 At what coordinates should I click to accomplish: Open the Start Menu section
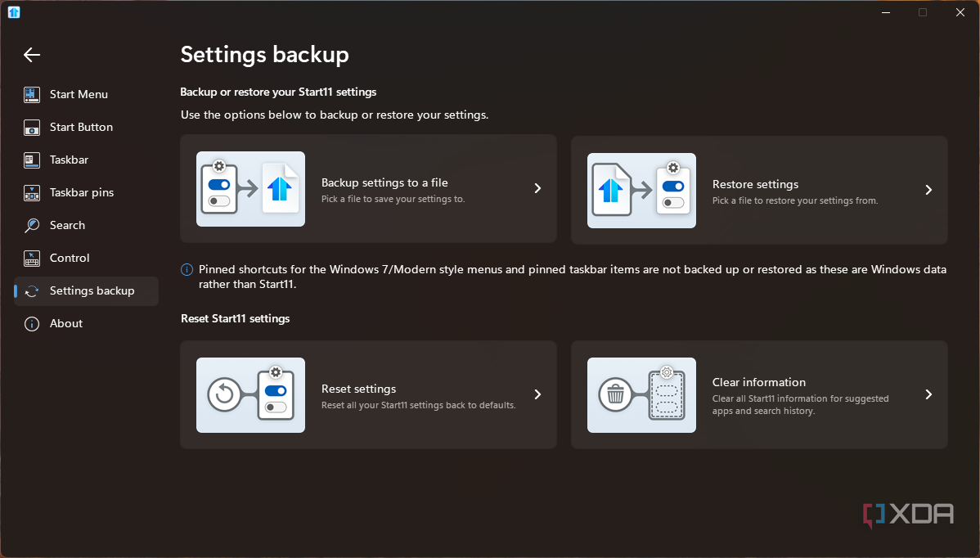[x=86, y=94]
